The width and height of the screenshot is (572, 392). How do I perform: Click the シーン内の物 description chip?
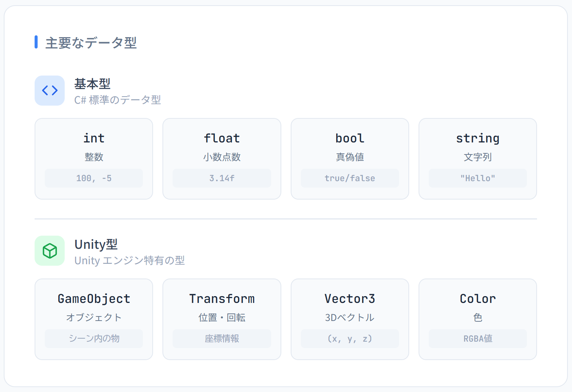(94, 339)
